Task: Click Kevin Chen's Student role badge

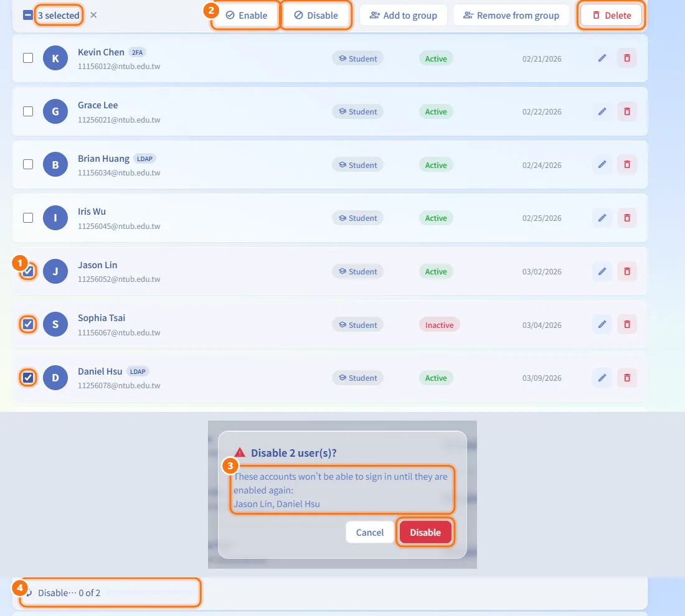Action: coord(358,58)
